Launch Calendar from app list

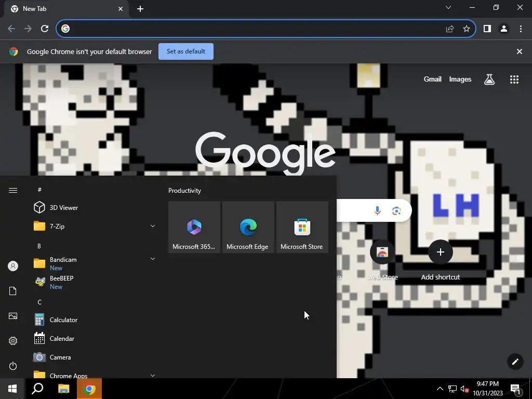coord(95,339)
